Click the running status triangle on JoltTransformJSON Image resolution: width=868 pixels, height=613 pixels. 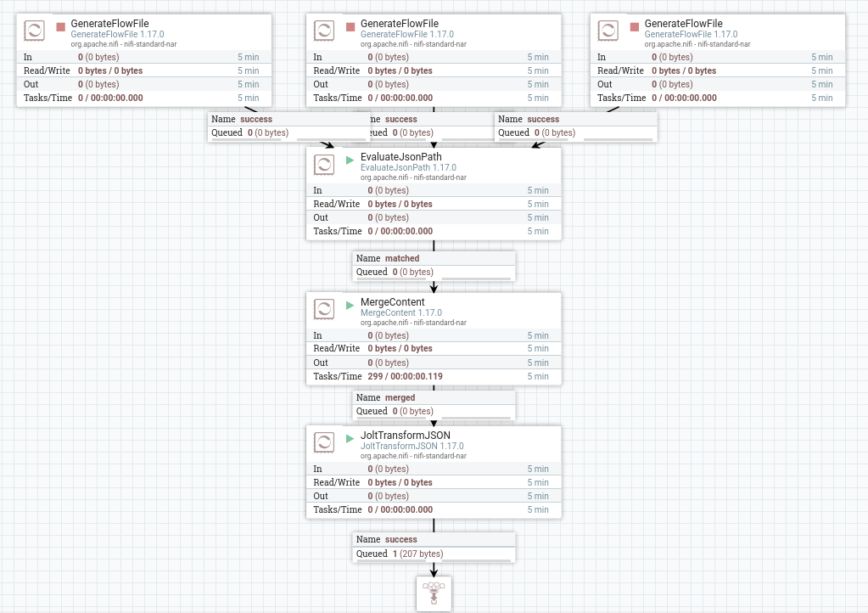pos(350,439)
